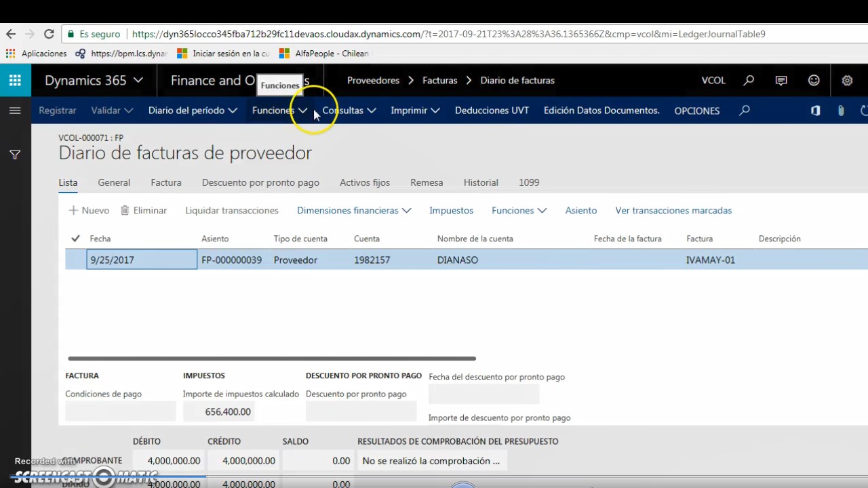The width and height of the screenshot is (868, 488).
Task: Expand the Imprimir dropdown
Action: (415, 110)
